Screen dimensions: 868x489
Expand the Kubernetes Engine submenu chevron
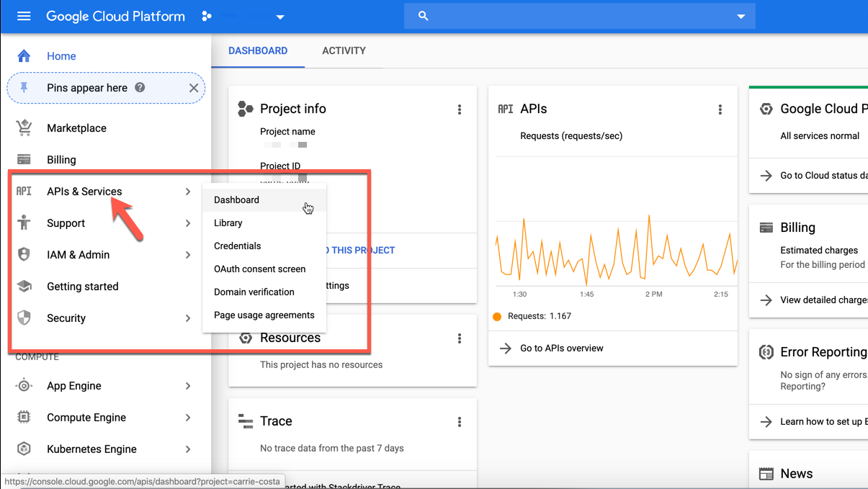tap(187, 449)
